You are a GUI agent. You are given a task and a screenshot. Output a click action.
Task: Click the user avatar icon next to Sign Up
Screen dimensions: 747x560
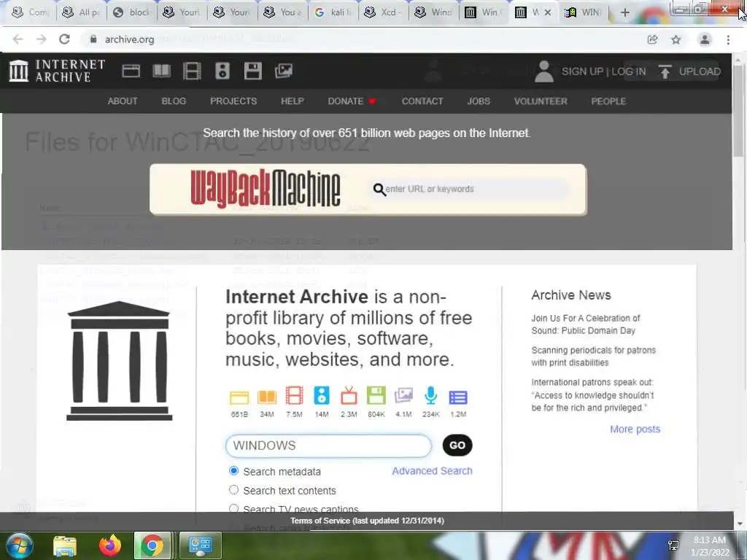543,71
